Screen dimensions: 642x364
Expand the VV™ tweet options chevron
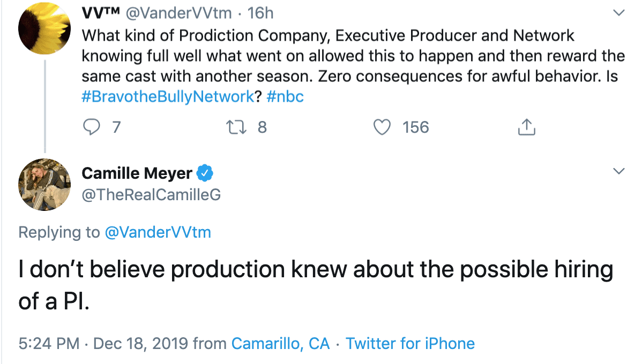(618, 13)
